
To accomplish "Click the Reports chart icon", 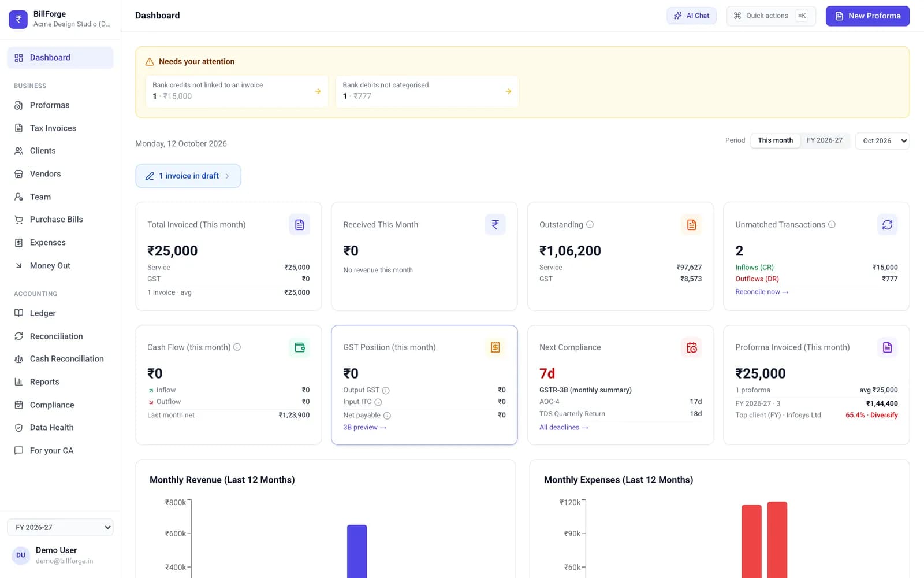I will pyautogui.click(x=18, y=382).
